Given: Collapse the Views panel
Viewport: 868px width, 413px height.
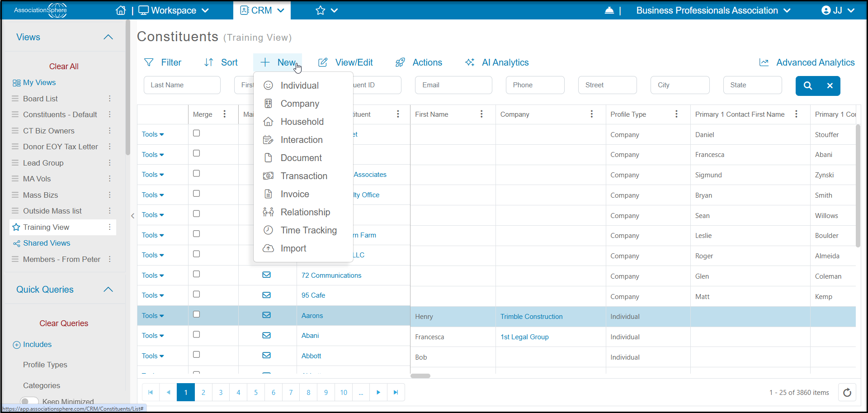Looking at the screenshot, I should pos(108,37).
